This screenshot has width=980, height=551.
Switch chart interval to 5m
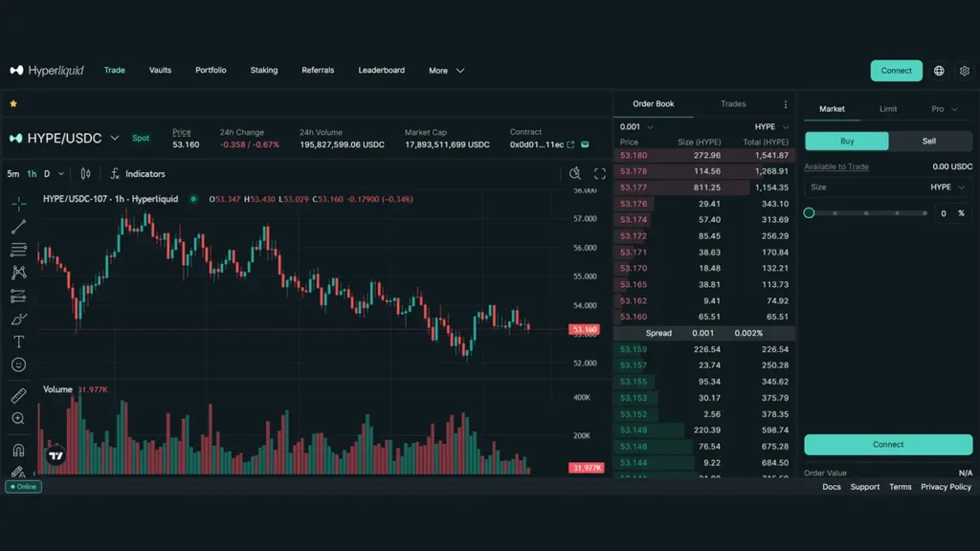[x=13, y=174]
